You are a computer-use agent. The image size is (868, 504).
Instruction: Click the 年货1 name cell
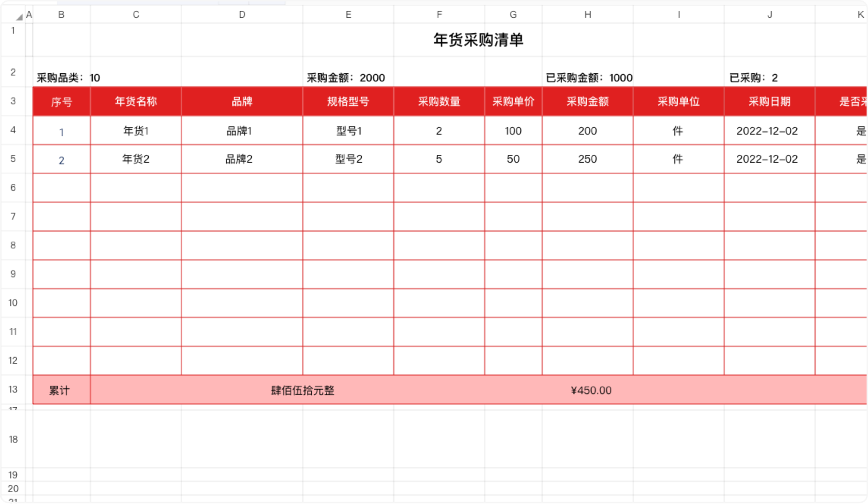point(136,131)
